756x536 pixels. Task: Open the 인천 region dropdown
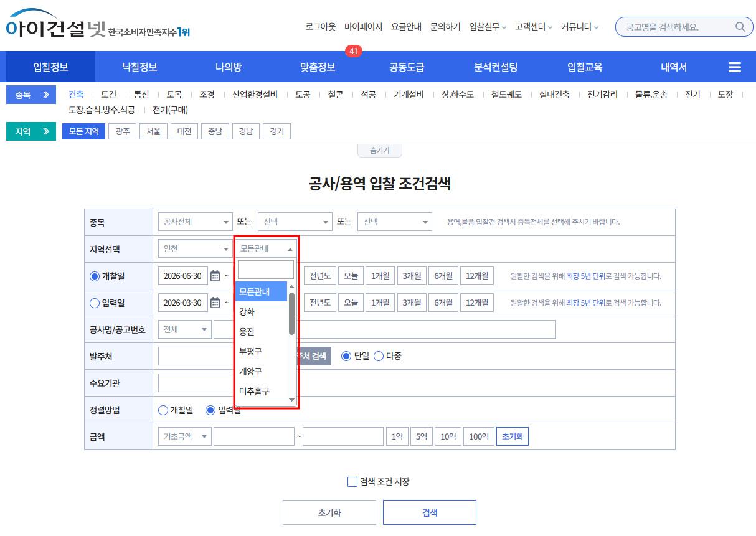coord(196,248)
